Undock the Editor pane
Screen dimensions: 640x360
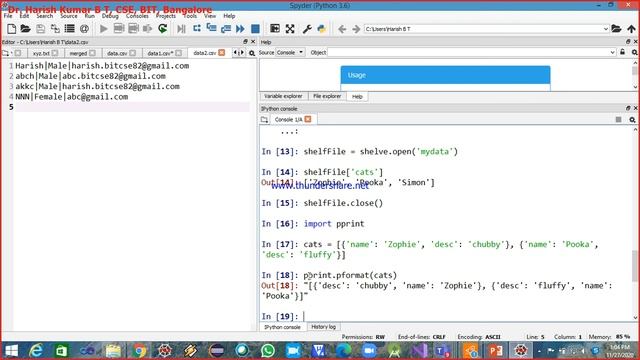[x=245, y=42]
